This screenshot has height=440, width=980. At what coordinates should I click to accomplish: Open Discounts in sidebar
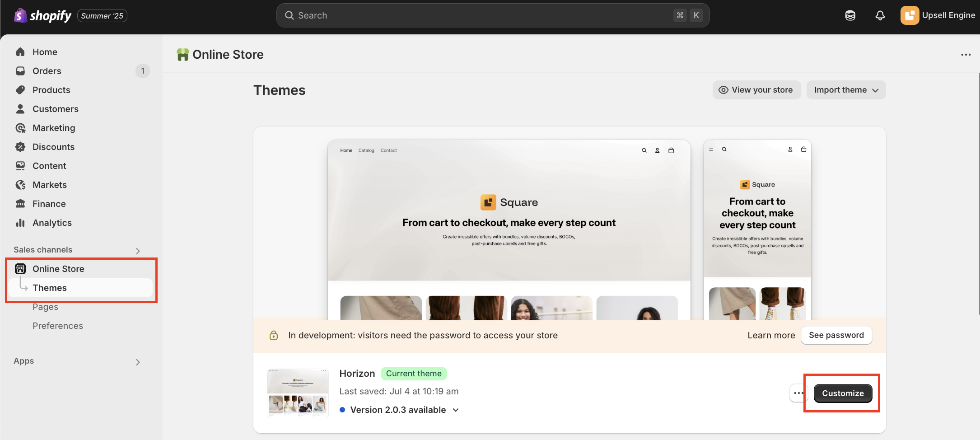[x=53, y=147]
